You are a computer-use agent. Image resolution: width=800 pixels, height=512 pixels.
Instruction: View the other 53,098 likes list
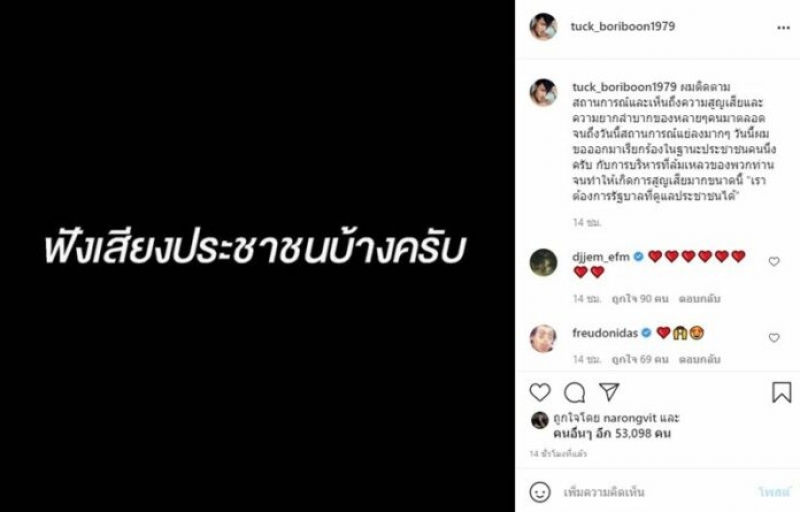[x=612, y=434]
